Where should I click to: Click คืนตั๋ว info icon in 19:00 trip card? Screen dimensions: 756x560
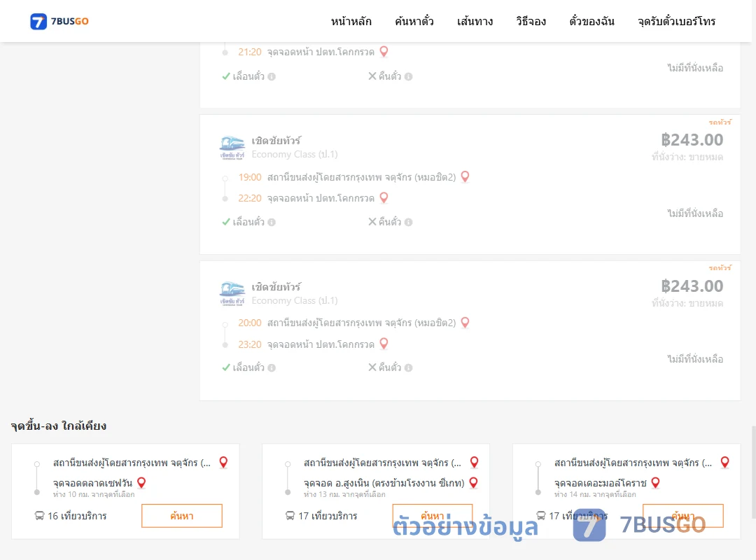[408, 223]
